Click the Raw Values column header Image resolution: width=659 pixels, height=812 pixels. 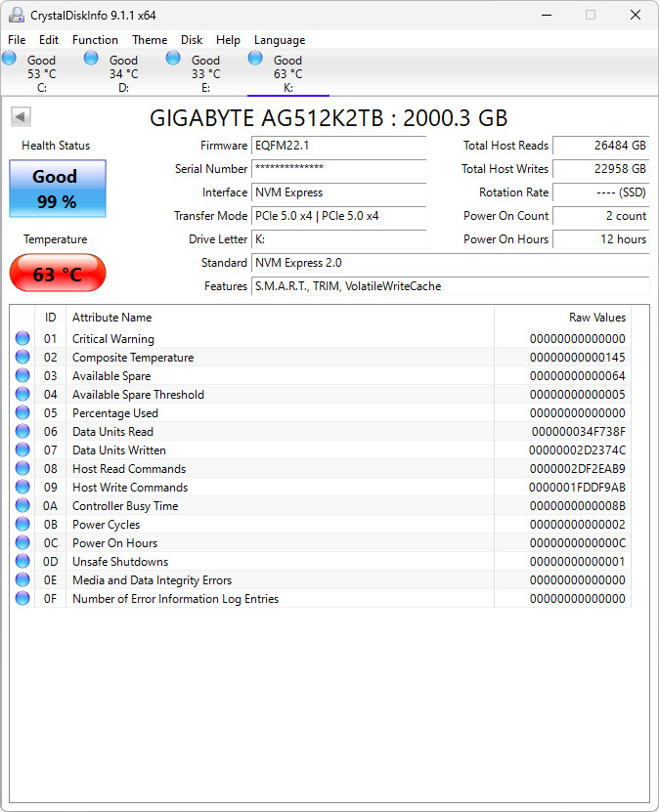point(562,318)
